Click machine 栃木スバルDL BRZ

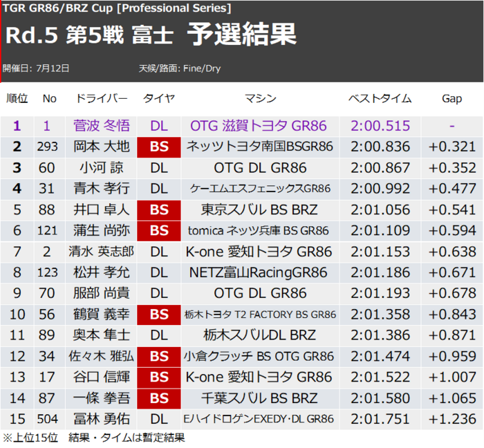259,335
